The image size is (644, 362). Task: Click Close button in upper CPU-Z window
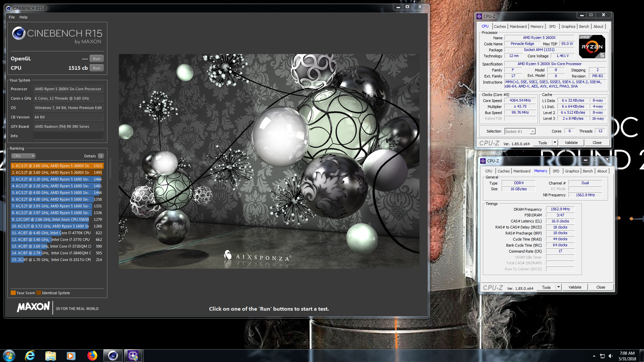click(597, 143)
